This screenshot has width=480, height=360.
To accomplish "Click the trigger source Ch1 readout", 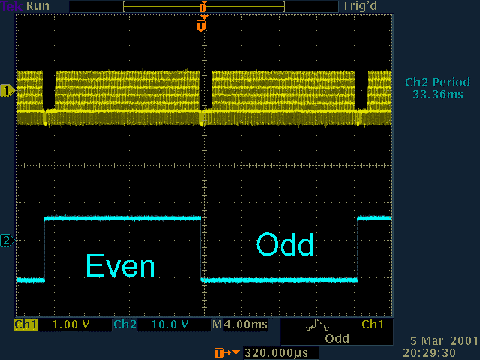I will click(x=372, y=324).
